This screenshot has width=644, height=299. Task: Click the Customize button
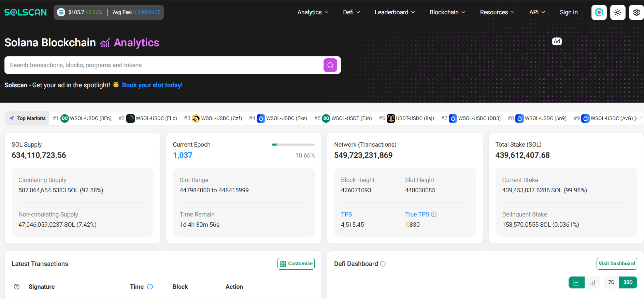click(x=296, y=264)
